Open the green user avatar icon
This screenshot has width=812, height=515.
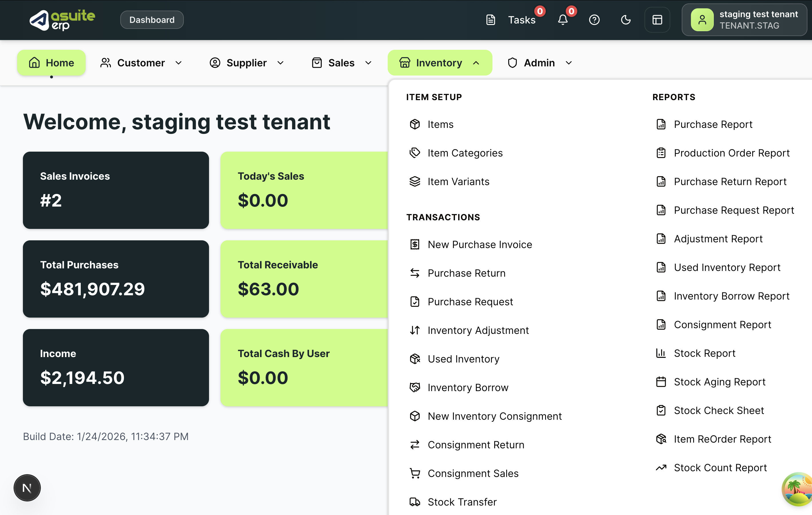[702, 20]
